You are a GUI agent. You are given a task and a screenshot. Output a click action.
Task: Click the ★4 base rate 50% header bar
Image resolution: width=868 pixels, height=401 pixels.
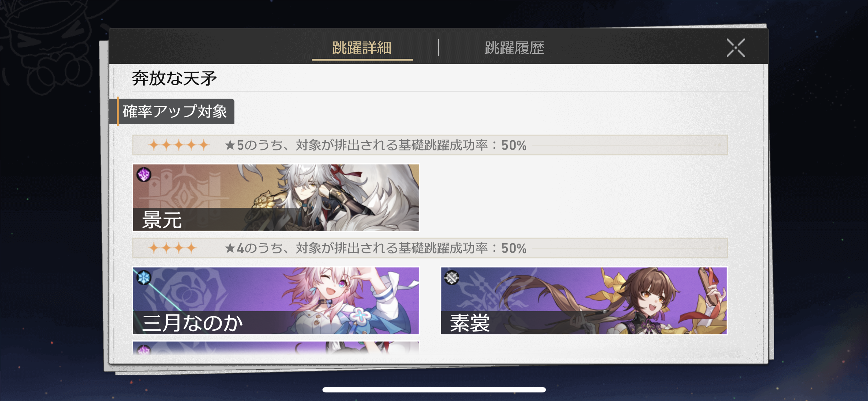pos(430,248)
